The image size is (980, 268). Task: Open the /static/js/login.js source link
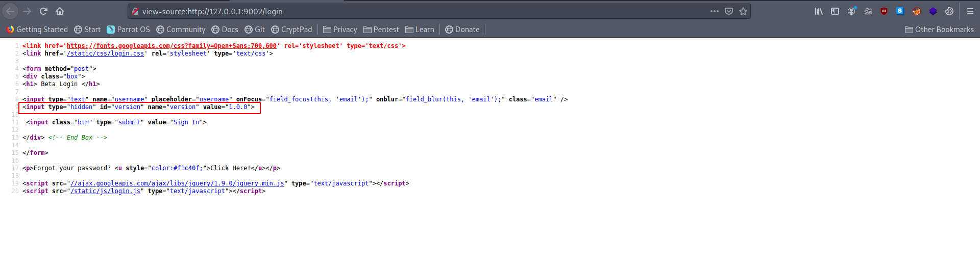click(105, 191)
